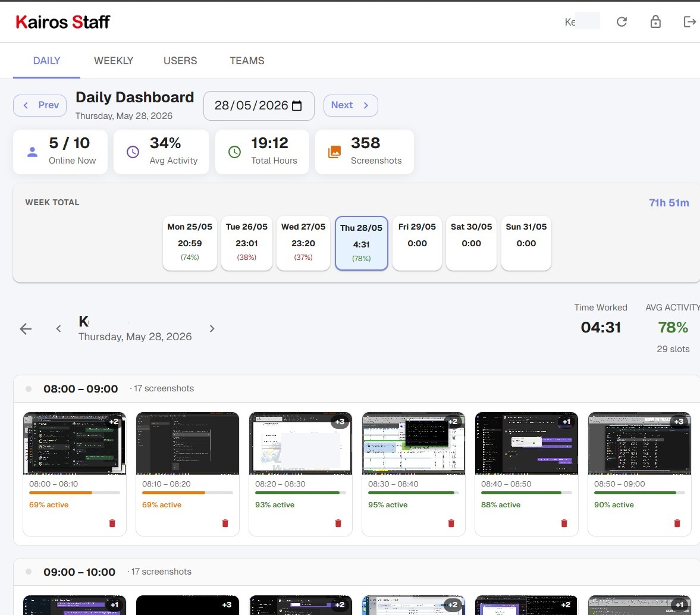Click the +2 badge on 08:00 – 08:10 thumbnail
Viewport: 700px width, 615px height.
(x=114, y=421)
